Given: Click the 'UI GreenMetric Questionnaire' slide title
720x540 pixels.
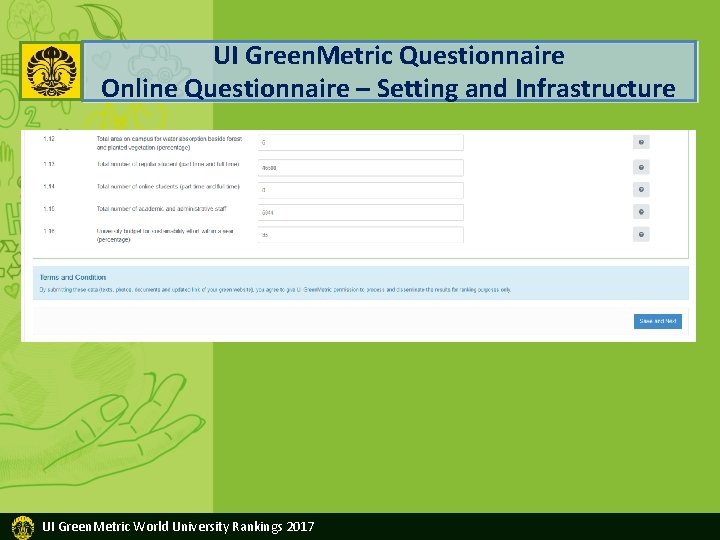Looking at the screenshot, I should tap(389, 56).
